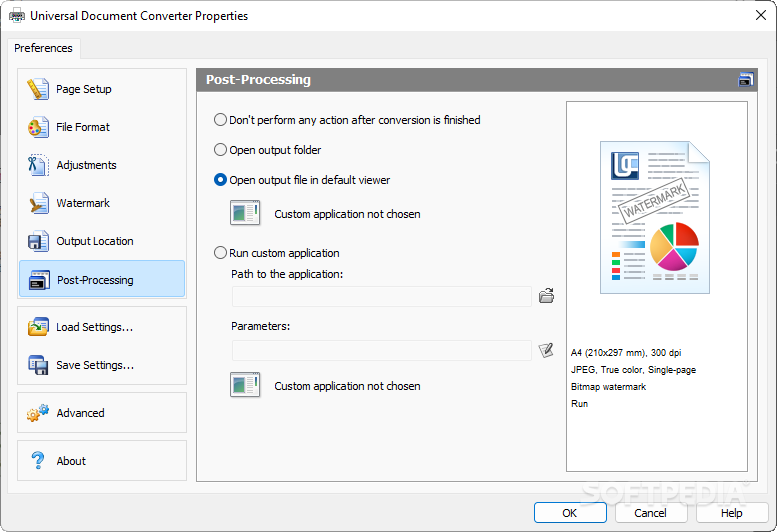Focus the Path to the application field
The width and height of the screenshot is (777, 532).
(382, 296)
